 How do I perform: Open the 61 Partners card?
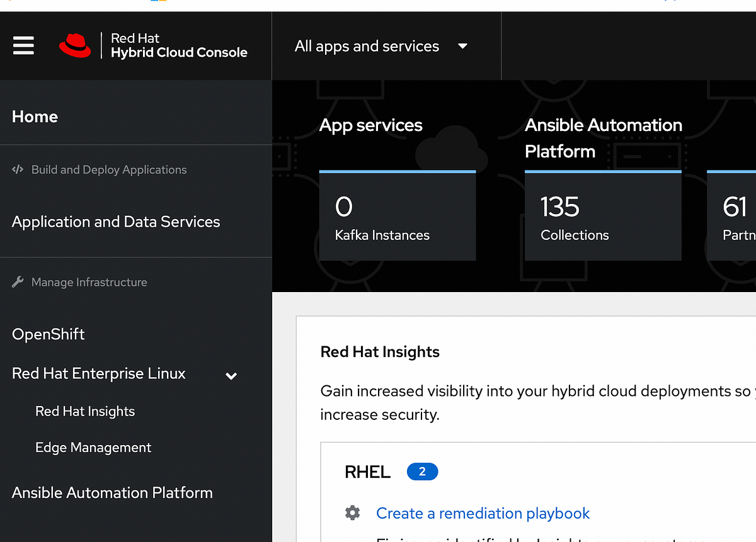(731, 216)
